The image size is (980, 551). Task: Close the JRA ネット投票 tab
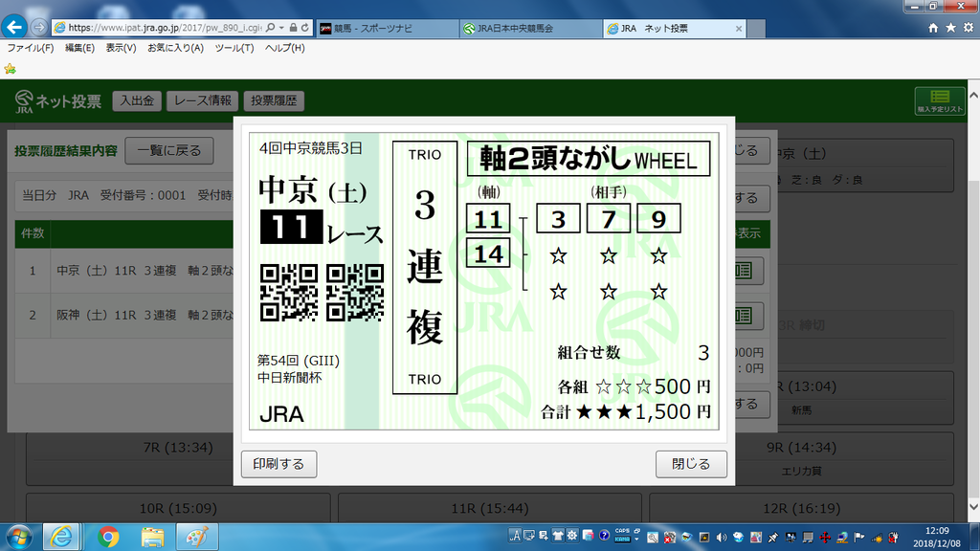pyautogui.click(x=738, y=28)
